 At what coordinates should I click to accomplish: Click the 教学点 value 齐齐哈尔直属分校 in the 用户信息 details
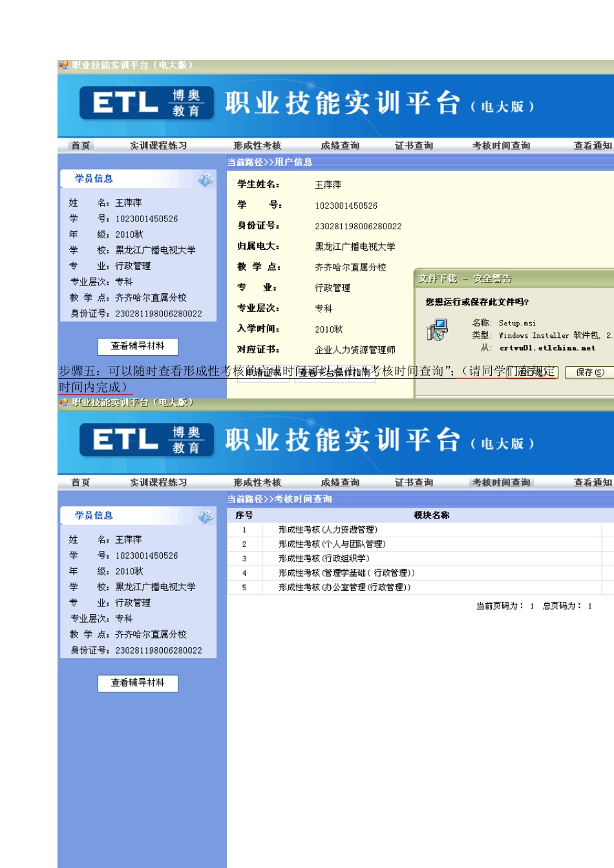350,267
